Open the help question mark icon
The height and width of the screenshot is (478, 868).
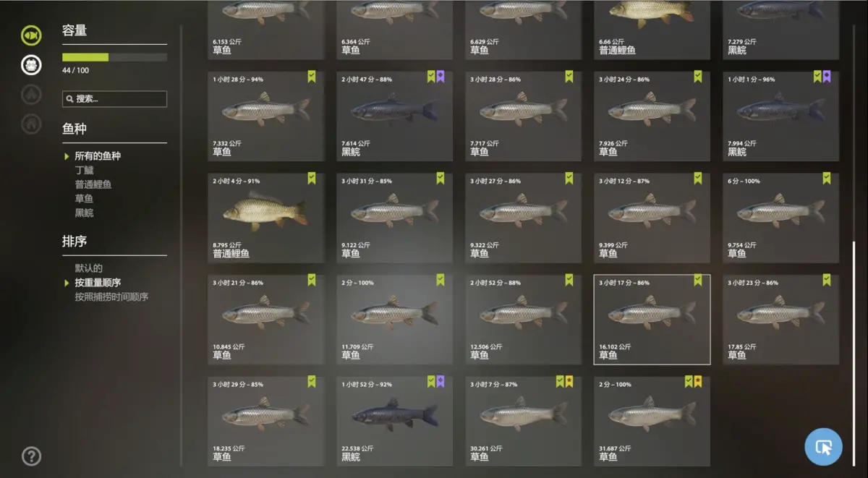tap(31, 456)
